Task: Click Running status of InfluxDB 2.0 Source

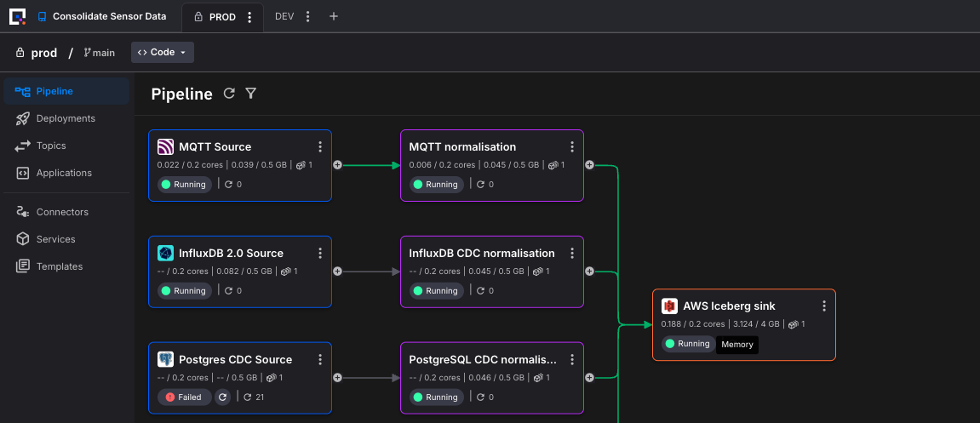Action: (x=185, y=290)
